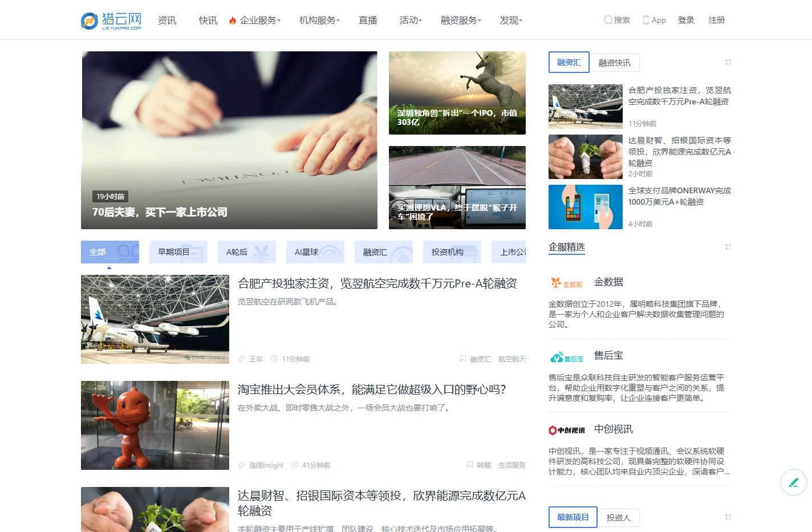This screenshot has height=532, width=812.
Task: Open the 直播 nav item
Action: (x=368, y=21)
